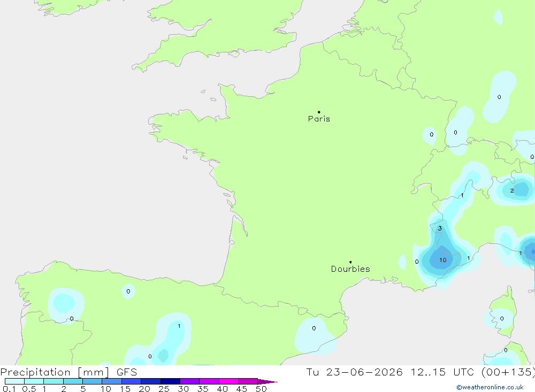This screenshot has width=535, height=392.
Task: Pick the 0.5–1 mm legend swatch
Action: tap(34, 381)
